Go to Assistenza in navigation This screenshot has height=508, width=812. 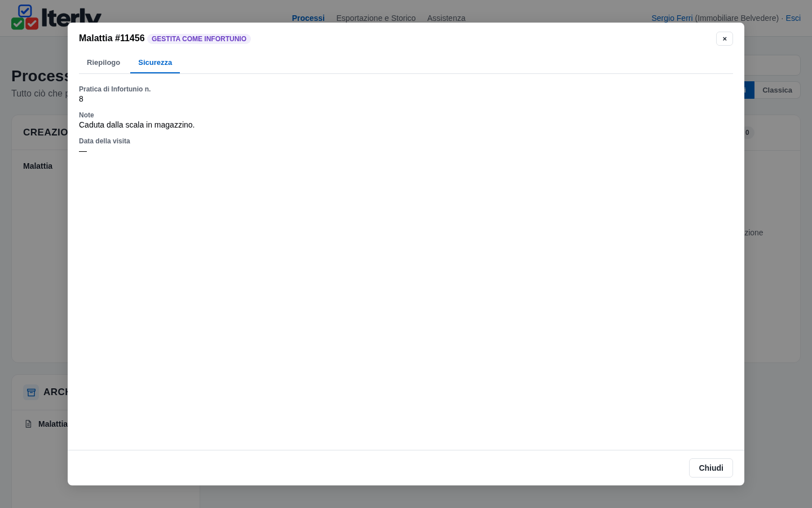coord(446,18)
